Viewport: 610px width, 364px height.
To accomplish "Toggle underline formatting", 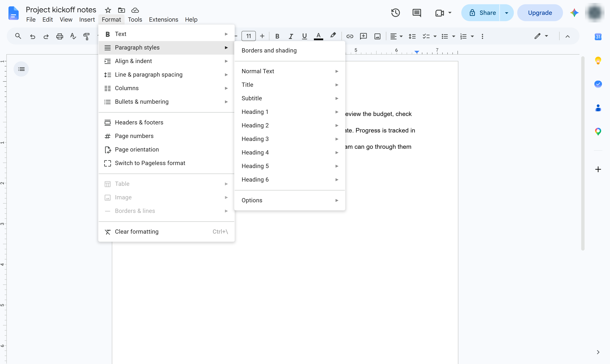I will [x=304, y=36].
